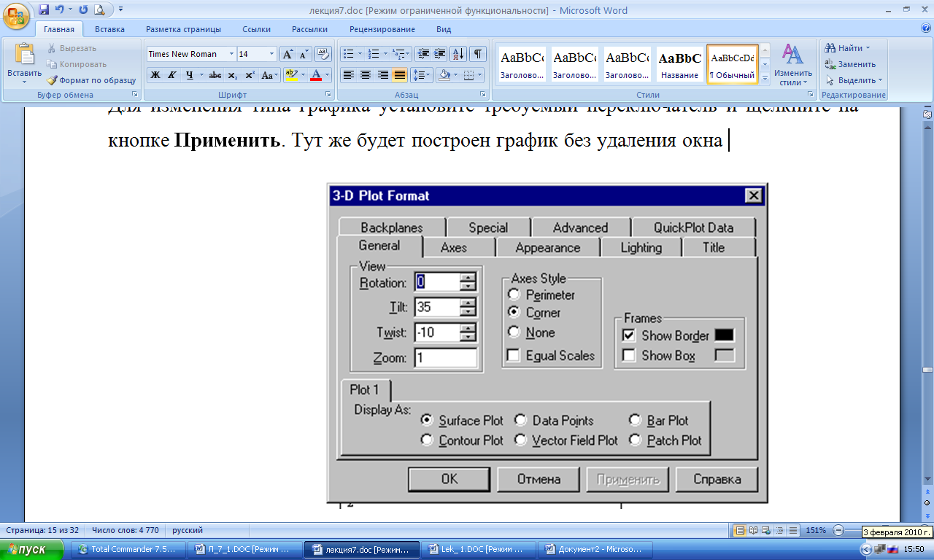Expand Find (Найти) dropdown arrow
The height and width of the screenshot is (560, 934).
tap(868, 48)
